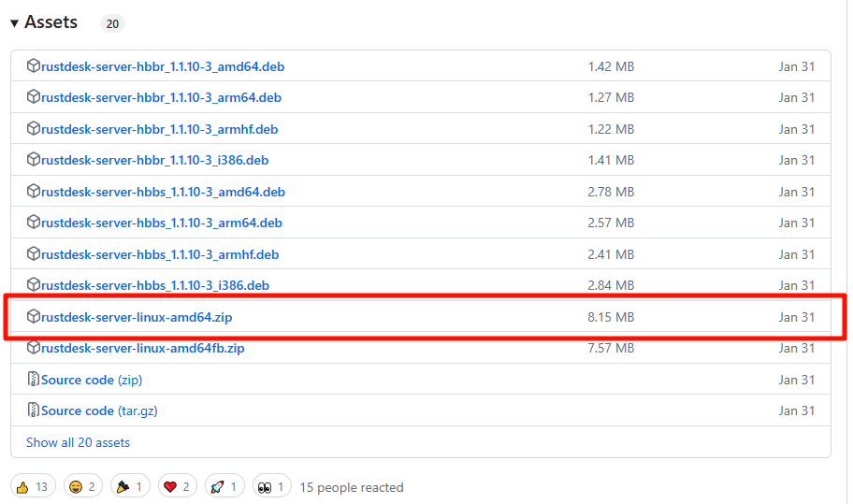Click the 1.22 MB size text

pyautogui.click(x=611, y=129)
